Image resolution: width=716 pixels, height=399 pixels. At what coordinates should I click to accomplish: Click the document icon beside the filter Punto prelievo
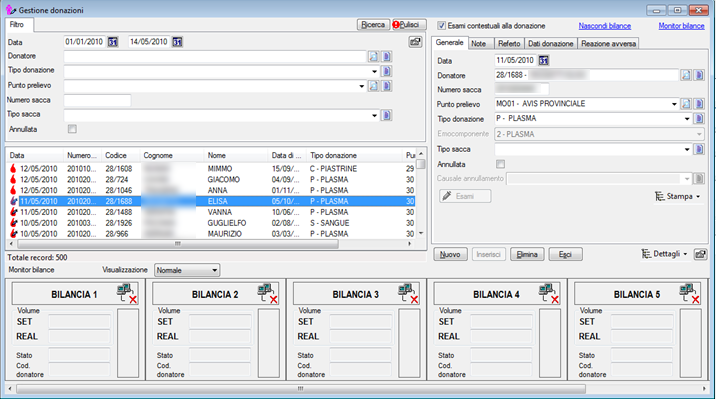click(x=386, y=86)
